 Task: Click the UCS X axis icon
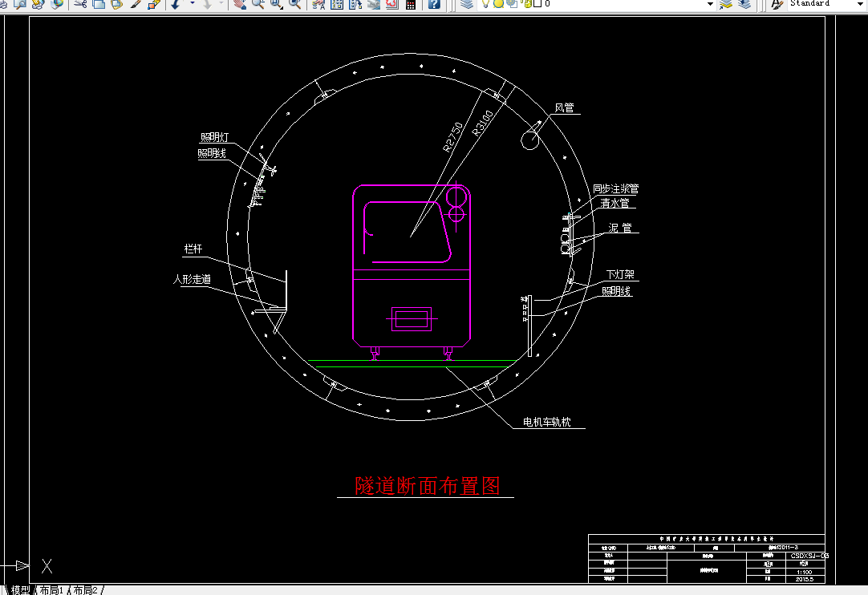47,566
